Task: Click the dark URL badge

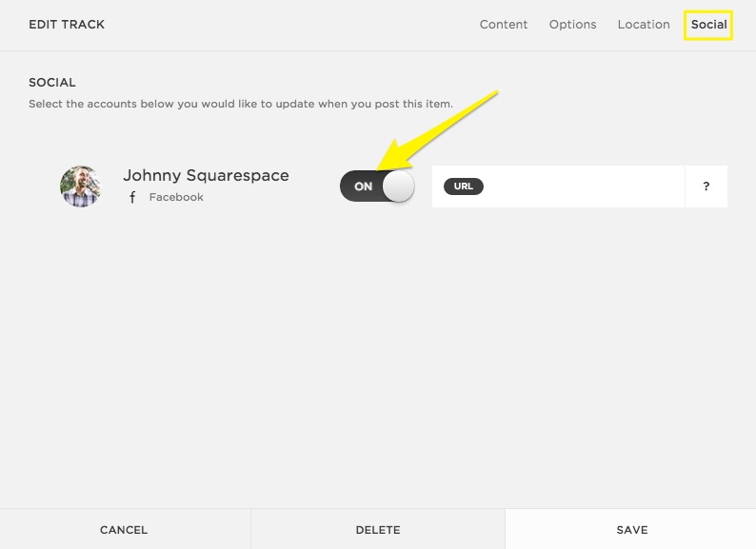Action: click(464, 186)
